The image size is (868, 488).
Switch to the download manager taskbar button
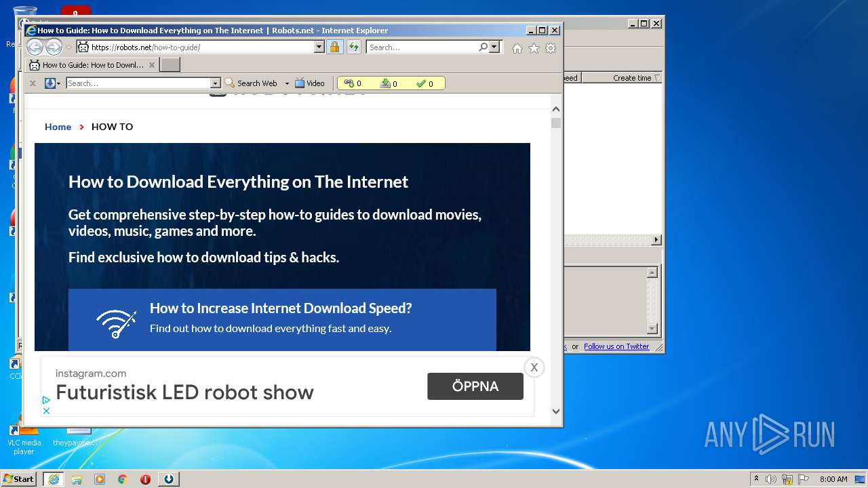pyautogui.click(x=169, y=479)
